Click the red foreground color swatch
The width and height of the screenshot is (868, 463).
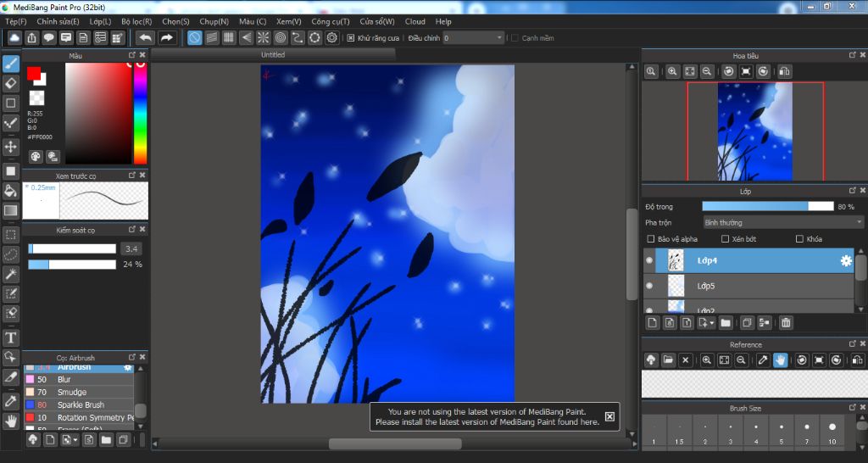coord(34,74)
